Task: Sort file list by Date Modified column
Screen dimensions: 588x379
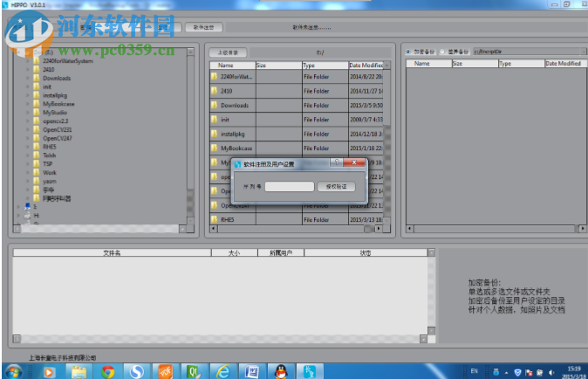Action: click(366, 65)
